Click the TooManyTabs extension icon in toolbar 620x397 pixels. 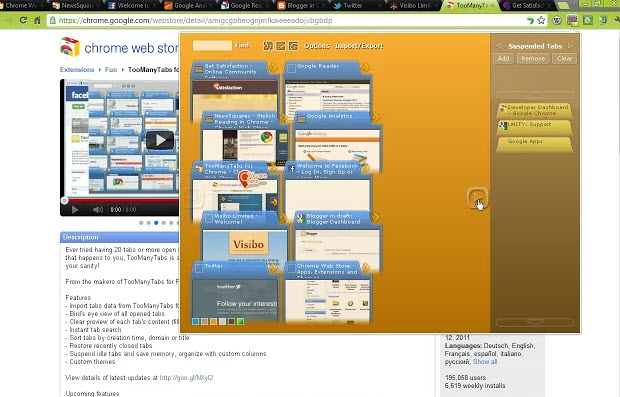pyautogui.click(x=572, y=20)
